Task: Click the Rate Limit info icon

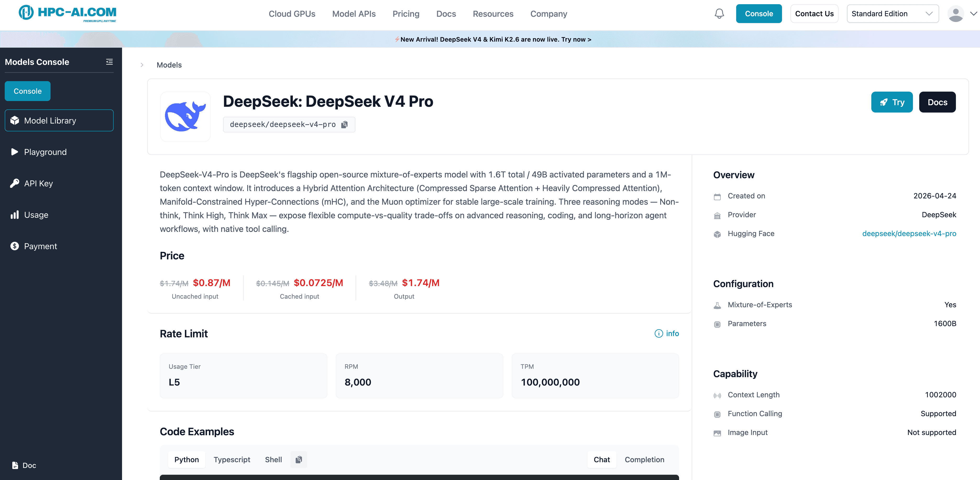Action: coord(659,333)
